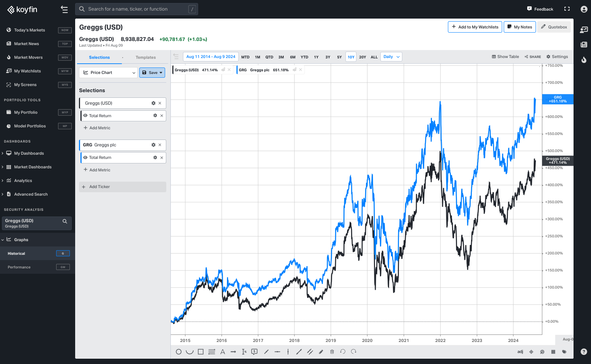
Task: Click the log scale spiral icon
Action: click(542, 352)
